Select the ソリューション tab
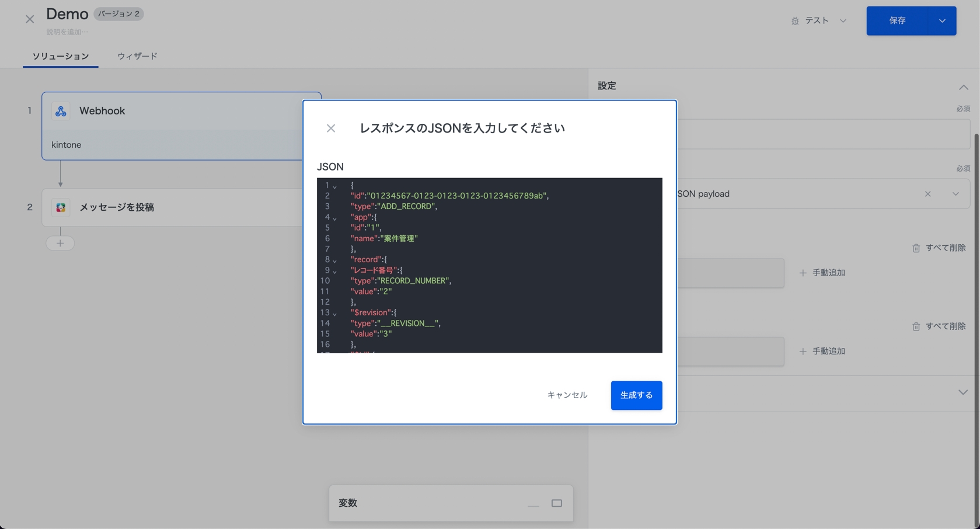The image size is (980, 529). coord(61,56)
